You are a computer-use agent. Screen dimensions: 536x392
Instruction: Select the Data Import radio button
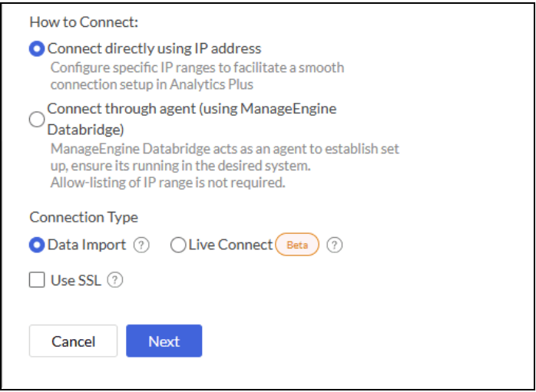[x=37, y=245]
